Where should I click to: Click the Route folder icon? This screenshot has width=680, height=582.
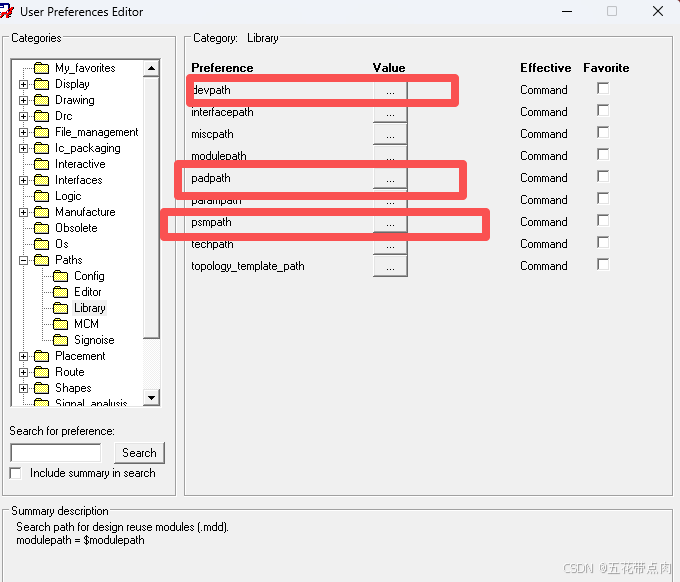(x=42, y=373)
